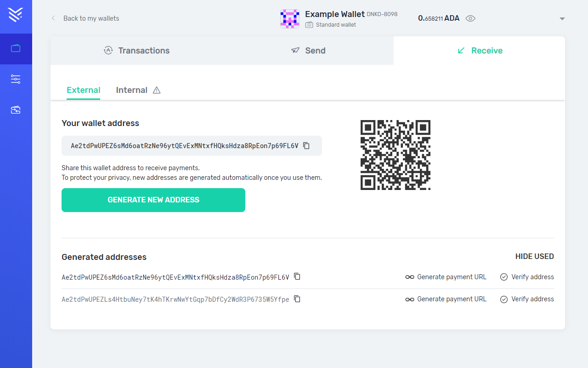Click the Yoroi logo icon

[16, 15]
